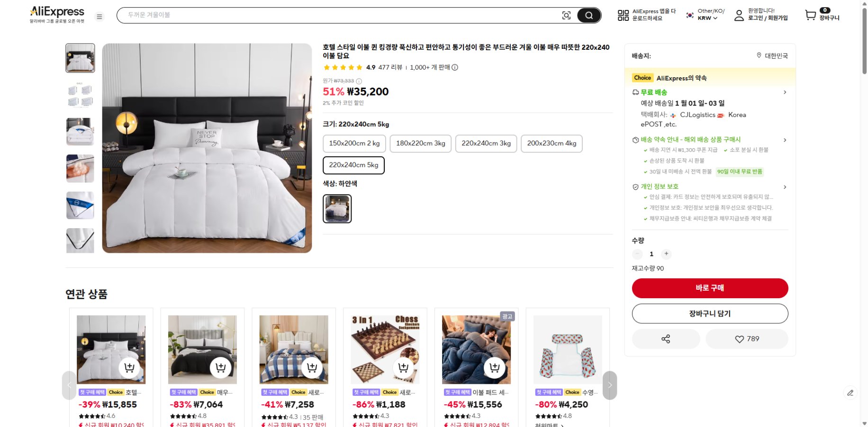The height and width of the screenshot is (427, 868).
Task: Choose the 200x230cm 4kg size
Action: 552,143
